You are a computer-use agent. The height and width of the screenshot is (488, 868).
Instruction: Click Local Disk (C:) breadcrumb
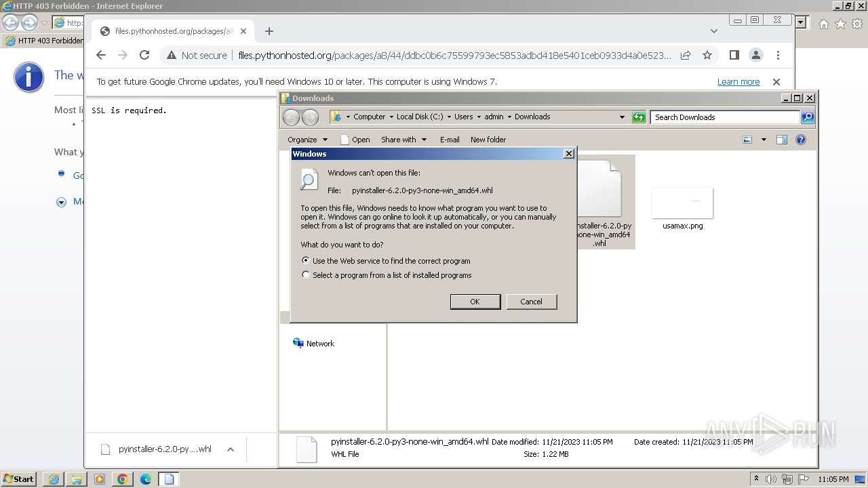419,117
